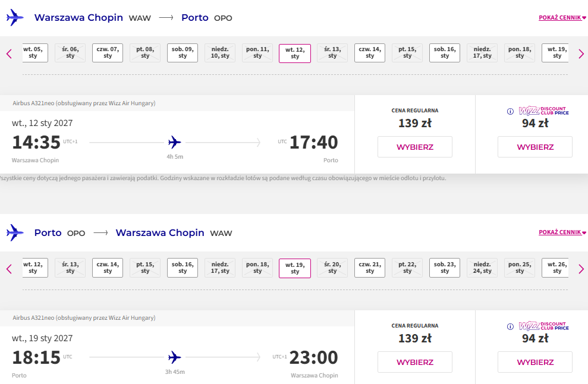The image size is (588, 384).
Task: Select return date czw. 21, sty
Action: 370,267
